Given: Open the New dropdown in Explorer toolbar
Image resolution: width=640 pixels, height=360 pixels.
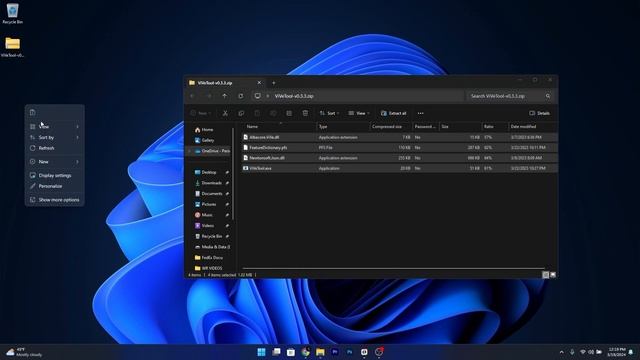Looking at the screenshot, I should 200,113.
